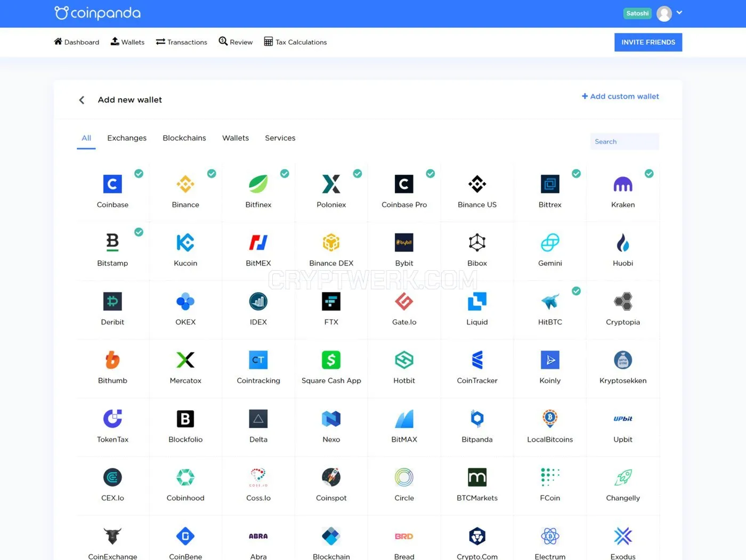
Task: Open the Bybit icon
Action: tap(404, 242)
